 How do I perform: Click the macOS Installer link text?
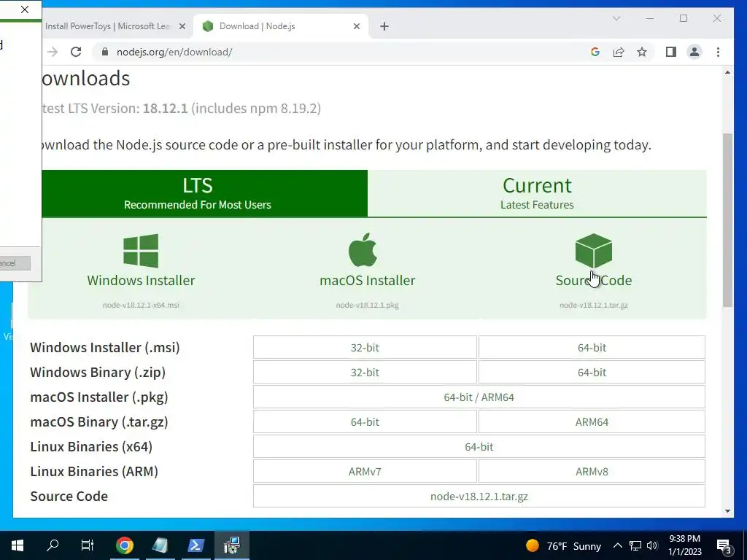[x=368, y=280]
